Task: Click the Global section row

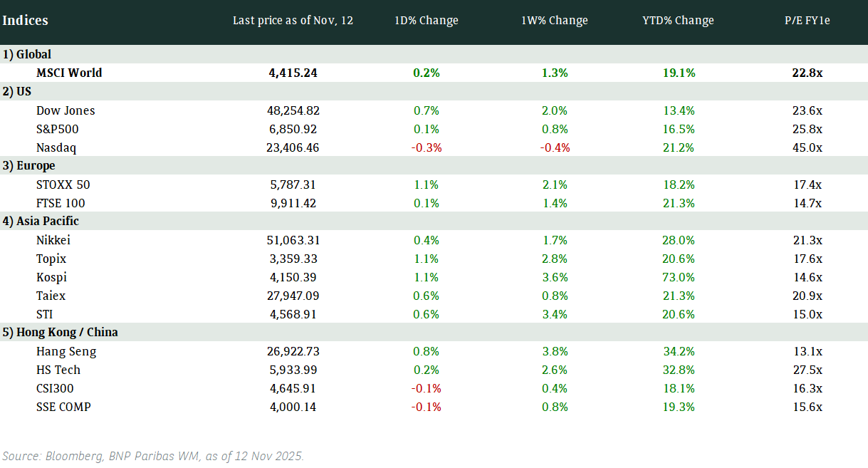Action: click(27, 54)
